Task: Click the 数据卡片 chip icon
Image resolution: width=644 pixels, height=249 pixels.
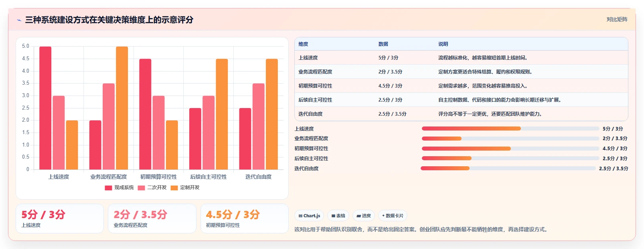Action: pyautogui.click(x=383, y=216)
